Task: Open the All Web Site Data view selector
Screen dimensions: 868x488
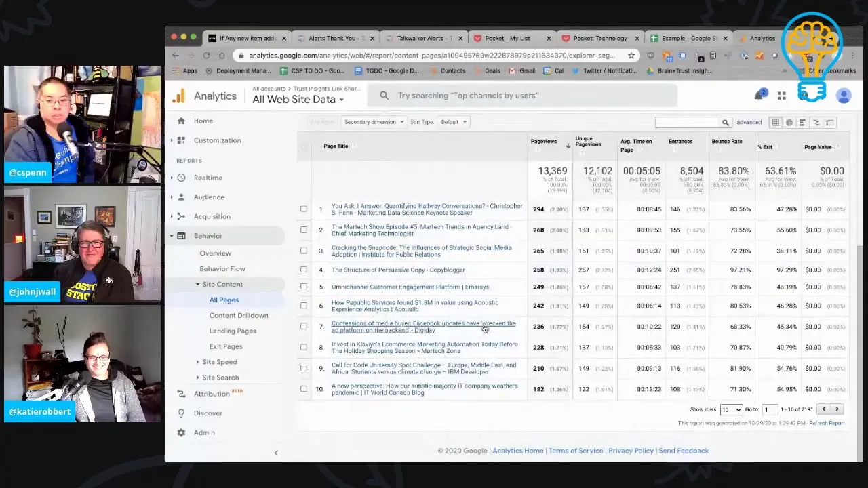Action: click(x=298, y=100)
